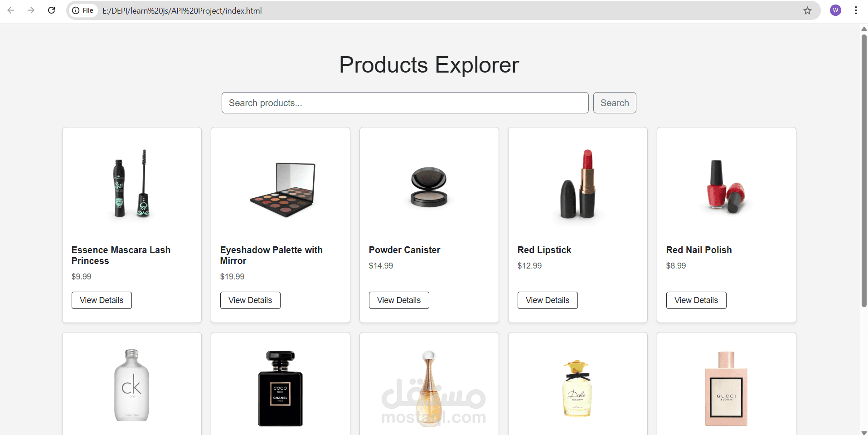Select the red nail polish image

(726, 186)
